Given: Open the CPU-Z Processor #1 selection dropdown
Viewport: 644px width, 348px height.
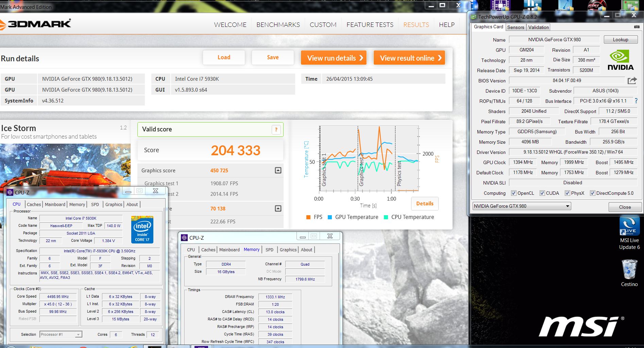Looking at the screenshot, I should tap(61, 334).
